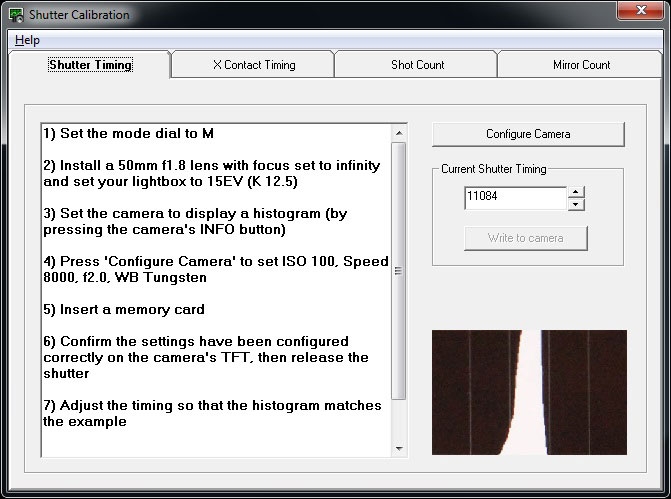671x499 pixels.
Task: Click the instructions scrollbar down arrow
Action: pyautogui.click(x=399, y=449)
